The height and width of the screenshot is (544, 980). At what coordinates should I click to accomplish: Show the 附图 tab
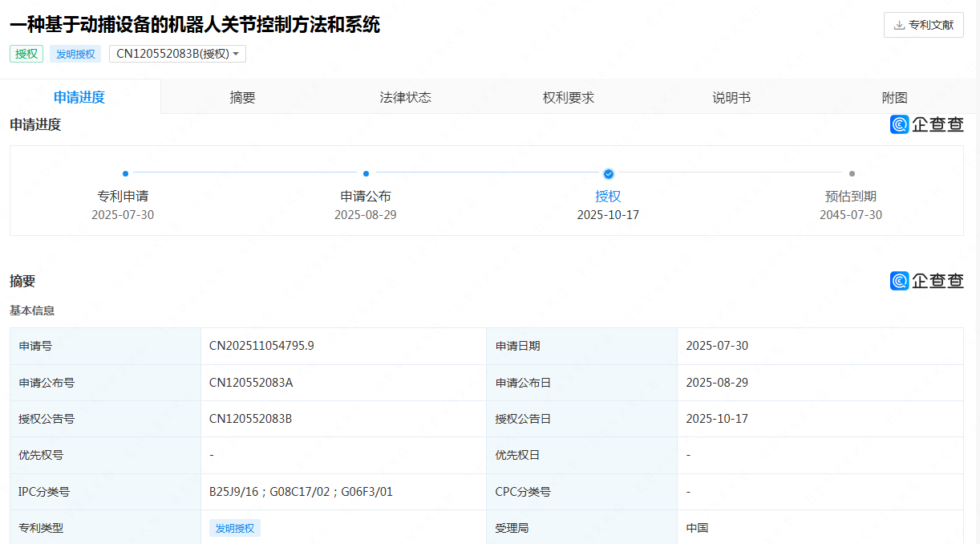(x=894, y=98)
